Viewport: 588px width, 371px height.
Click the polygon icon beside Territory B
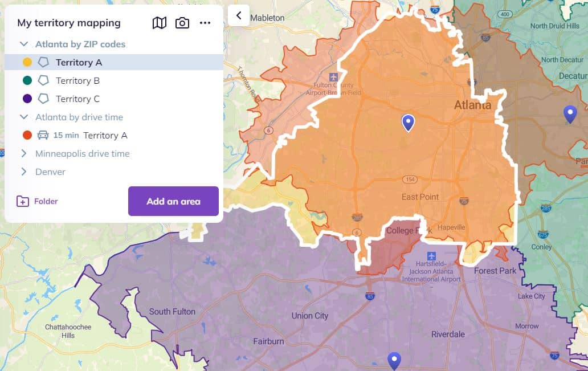tap(43, 80)
